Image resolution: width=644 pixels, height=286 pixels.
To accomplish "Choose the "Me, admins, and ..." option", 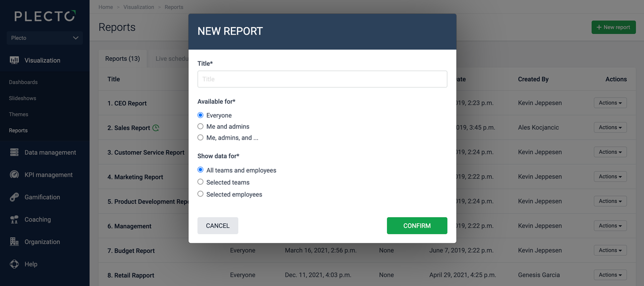I will click(201, 138).
